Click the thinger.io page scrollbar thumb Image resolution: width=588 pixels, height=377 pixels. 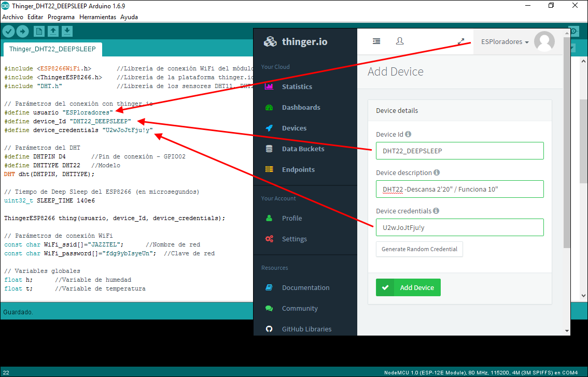coord(567,142)
